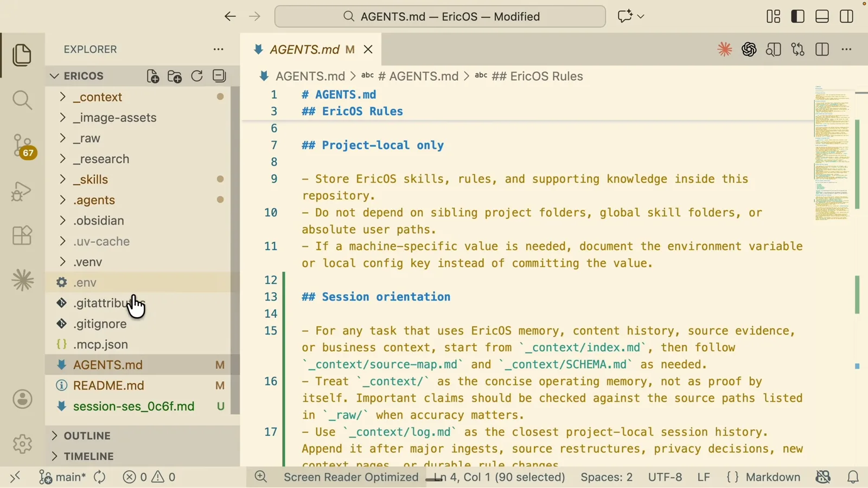Split the editor right
868x488 pixels.
pyautogui.click(x=822, y=49)
